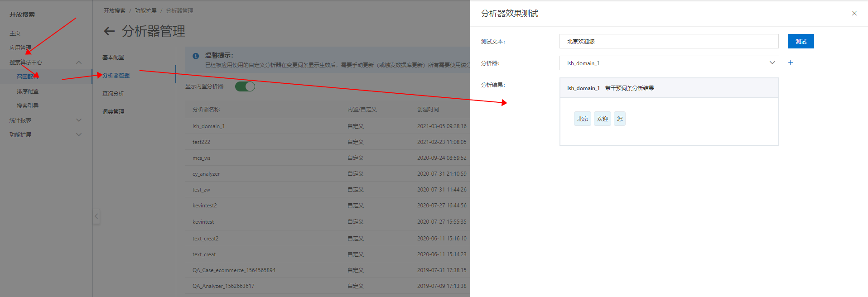This screenshot has height=297, width=868.
Task: Expand 统计报表 menu section
Action: point(79,120)
